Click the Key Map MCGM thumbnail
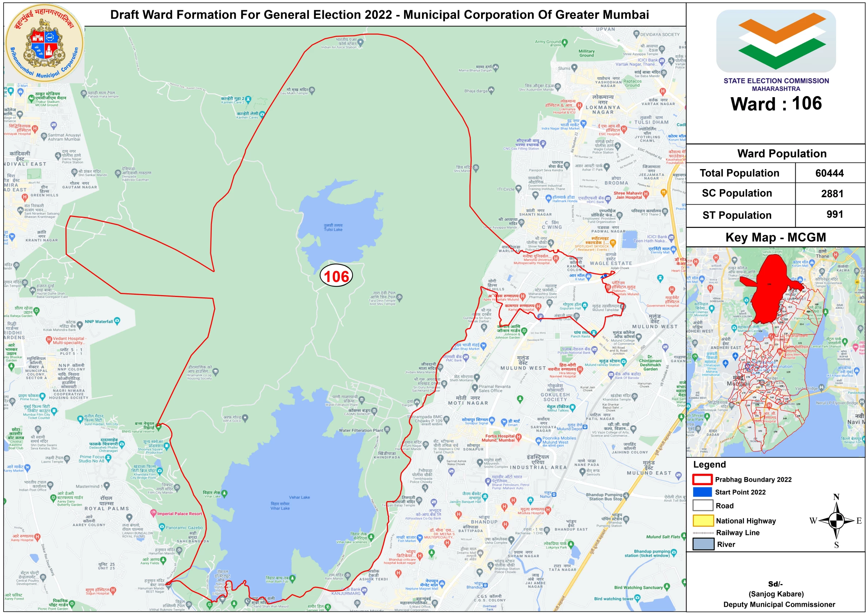This screenshot has width=868, height=614. pyautogui.click(x=775, y=352)
